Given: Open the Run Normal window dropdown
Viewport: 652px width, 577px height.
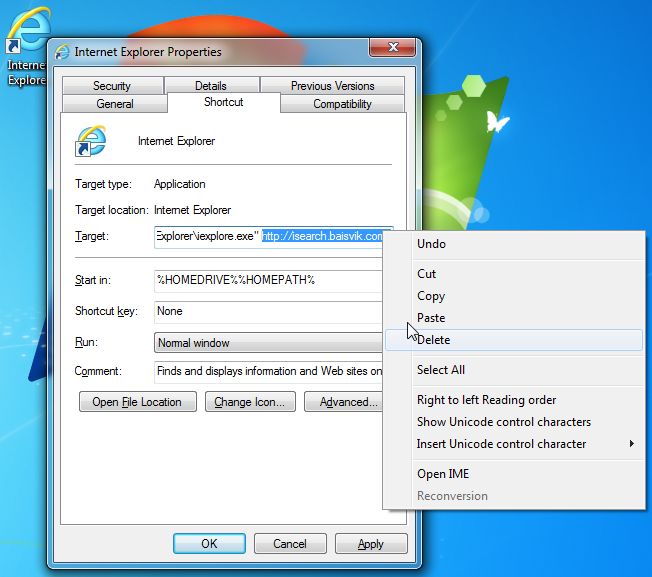Looking at the screenshot, I should 269,343.
